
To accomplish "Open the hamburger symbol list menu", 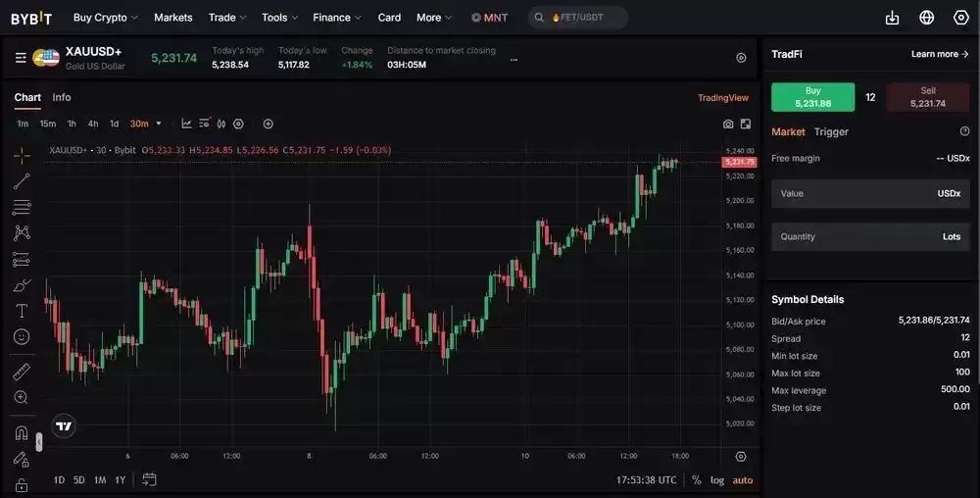I will (x=21, y=58).
